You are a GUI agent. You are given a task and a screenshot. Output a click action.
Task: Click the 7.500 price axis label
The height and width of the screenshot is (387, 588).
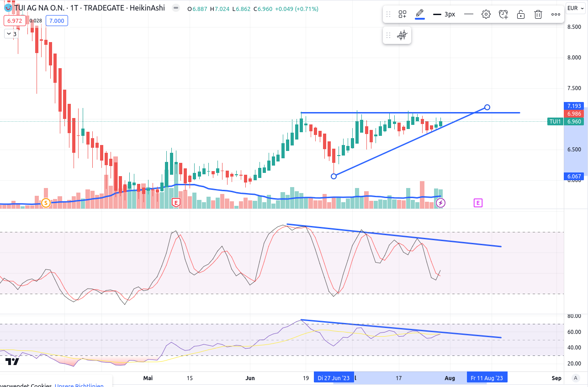point(573,88)
